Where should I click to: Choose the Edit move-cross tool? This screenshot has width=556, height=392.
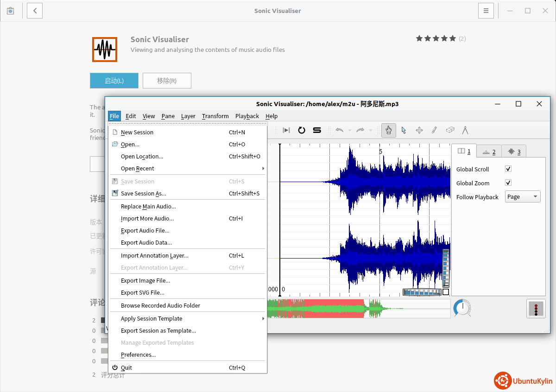point(419,130)
